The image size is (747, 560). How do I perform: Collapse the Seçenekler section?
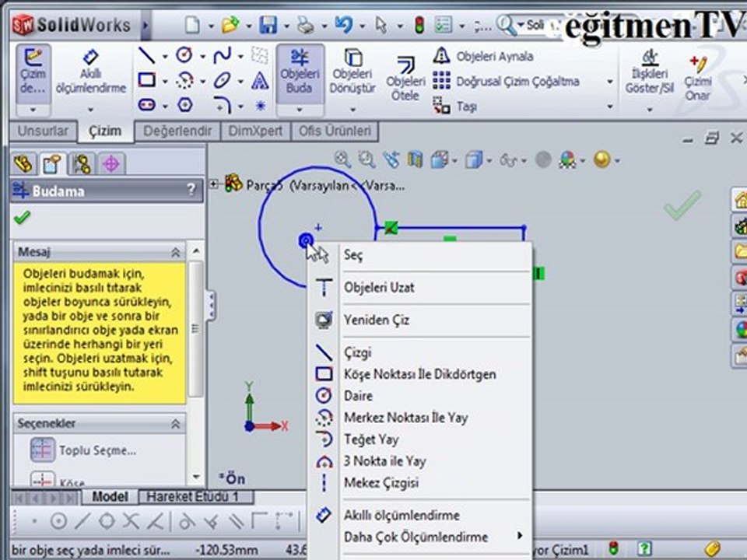click(175, 424)
